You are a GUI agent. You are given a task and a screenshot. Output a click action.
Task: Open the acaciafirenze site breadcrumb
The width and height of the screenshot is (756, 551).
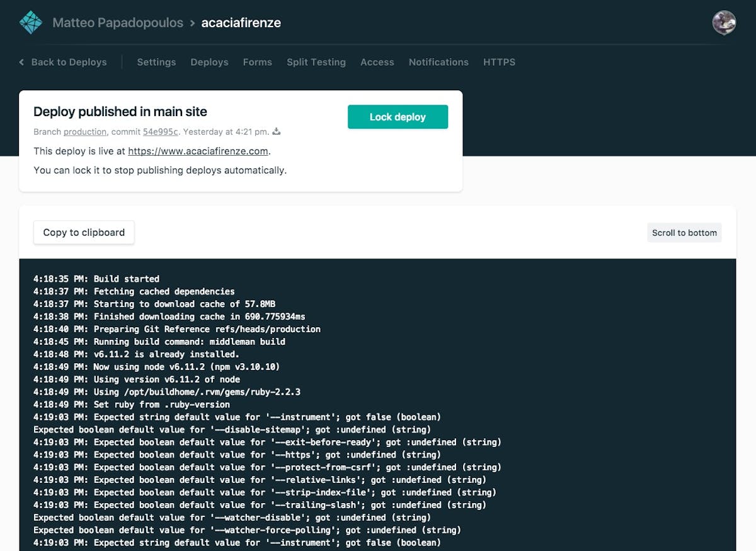241,23
